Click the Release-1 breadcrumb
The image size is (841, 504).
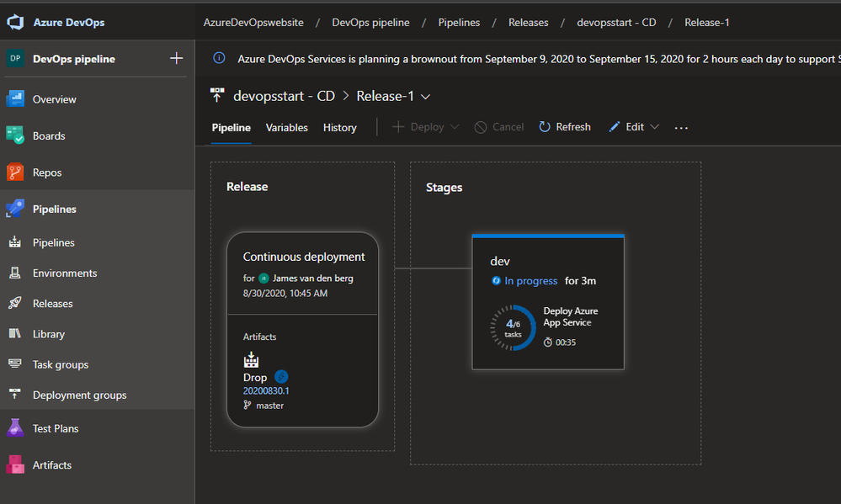[x=707, y=23]
